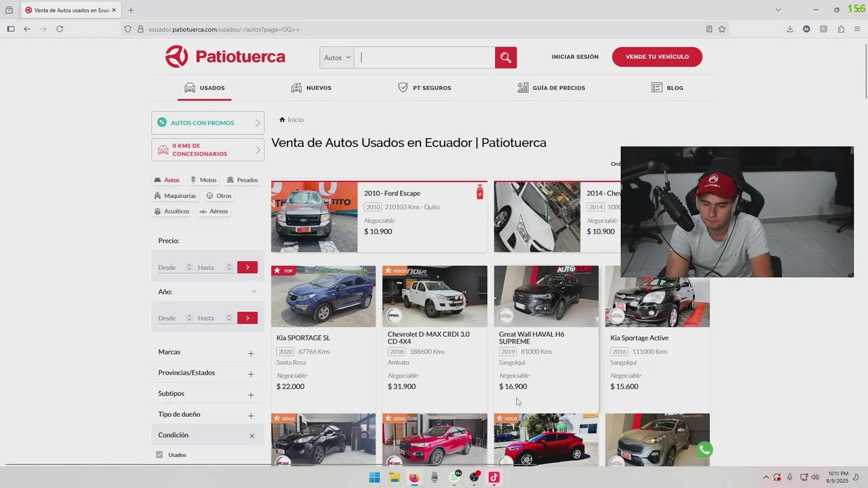Open the USADOS tab
This screenshot has width=868, height=488.
click(x=205, y=88)
